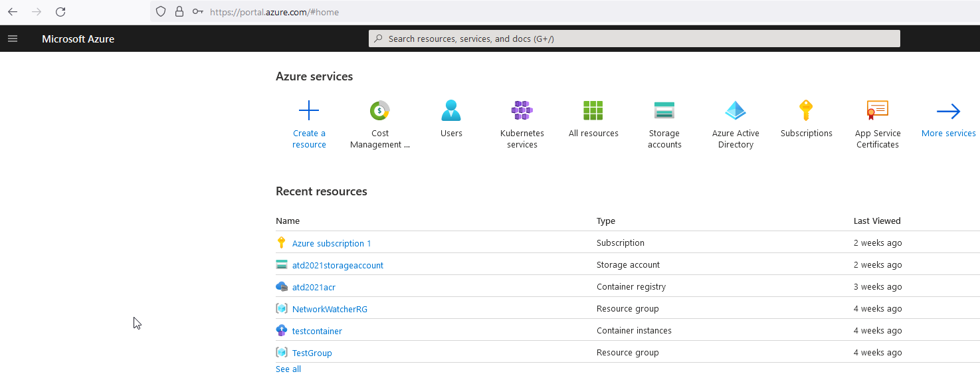Open atd2021acr resource link
Image resolution: width=980 pixels, height=380 pixels.
(x=314, y=287)
